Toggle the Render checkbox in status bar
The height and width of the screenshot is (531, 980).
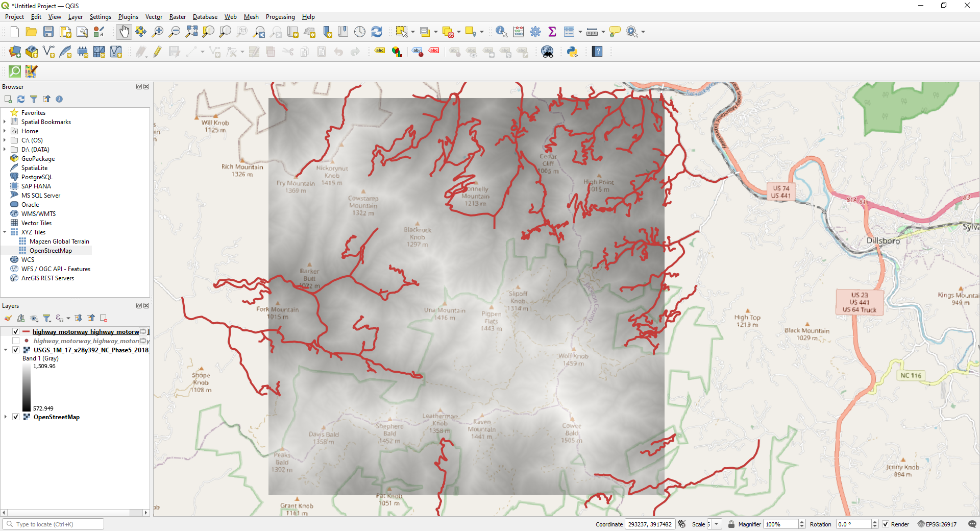click(886, 524)
